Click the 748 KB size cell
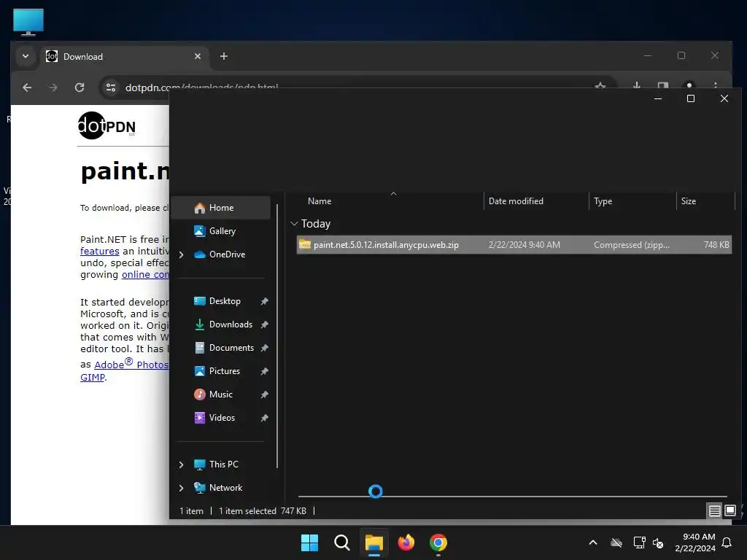Screen dimensions: 747x560 [x=716, y=245]
